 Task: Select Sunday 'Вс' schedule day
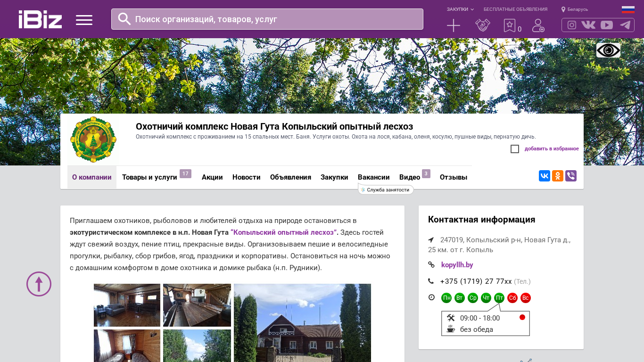click(x=526, y=298)
